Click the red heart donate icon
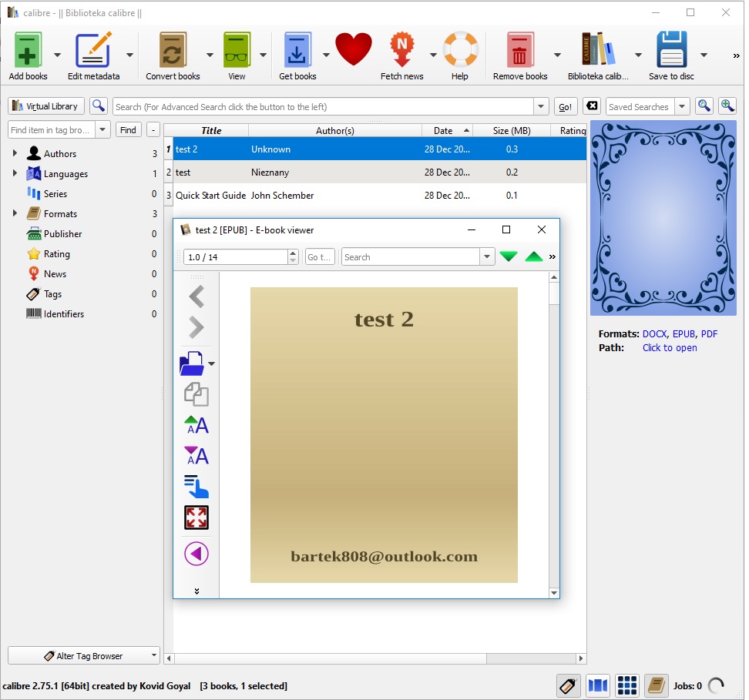 (x=354, y=49)
